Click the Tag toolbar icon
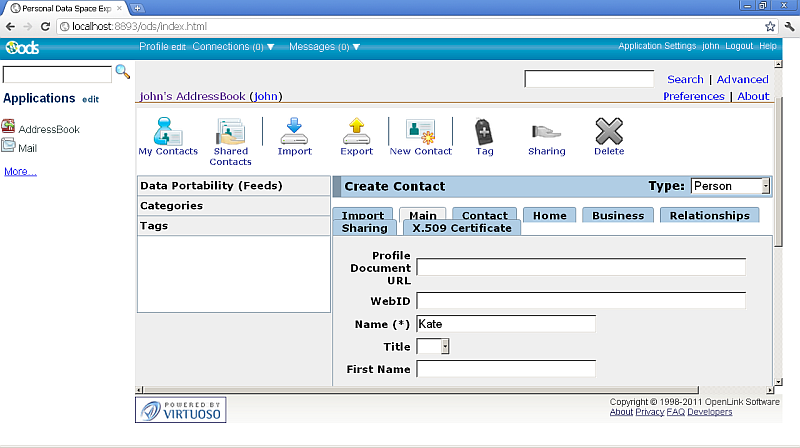This screenshot has width=800, height=448. (484, 131)
